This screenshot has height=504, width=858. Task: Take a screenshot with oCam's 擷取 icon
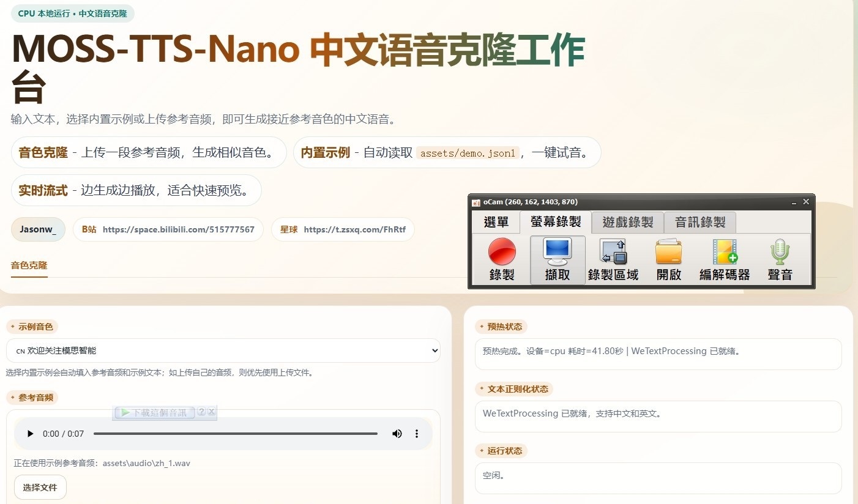click(558, 260)
